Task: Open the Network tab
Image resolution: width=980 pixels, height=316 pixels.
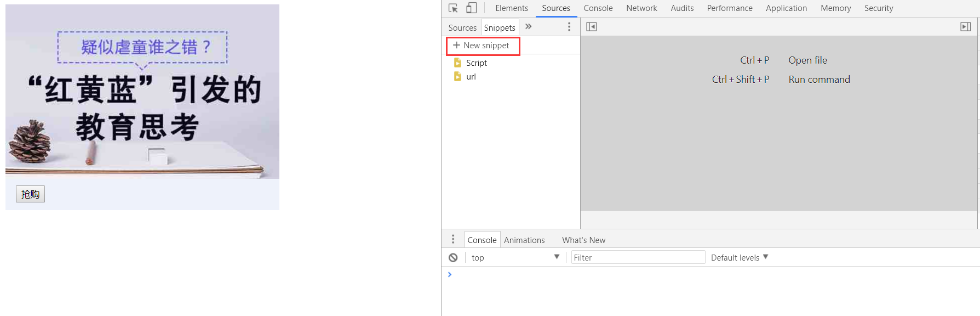Action: (x=641, y=8)
